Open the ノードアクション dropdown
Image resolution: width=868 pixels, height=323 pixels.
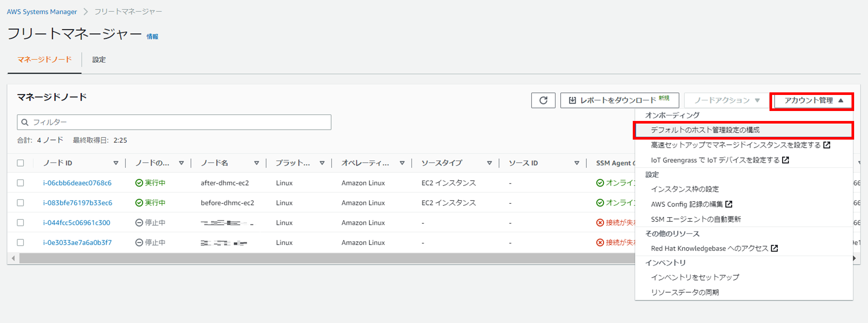pyautogui.click(x=727, y=101)
